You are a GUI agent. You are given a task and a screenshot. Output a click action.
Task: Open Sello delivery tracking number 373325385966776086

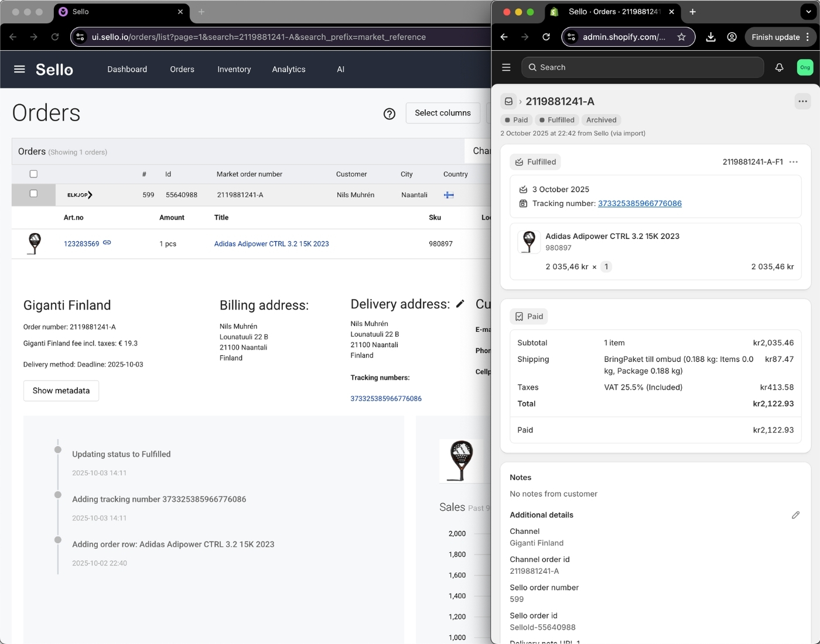(386, 399)
